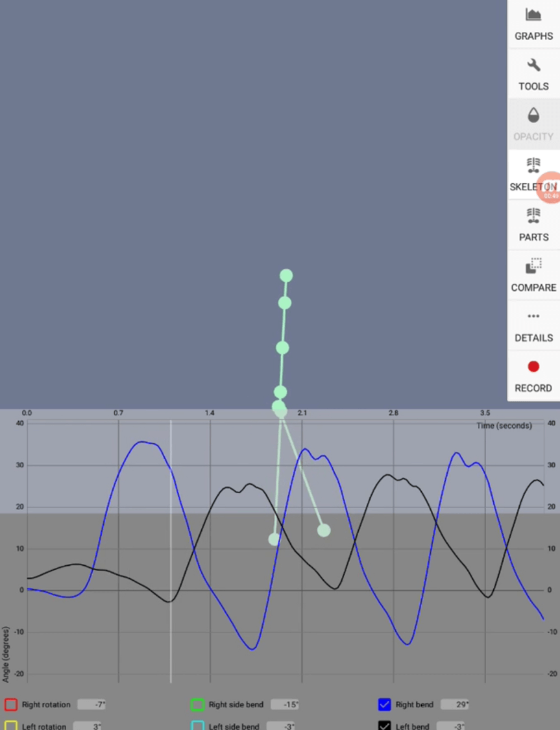Click the Right side bend value -15°

pos(285,705)
